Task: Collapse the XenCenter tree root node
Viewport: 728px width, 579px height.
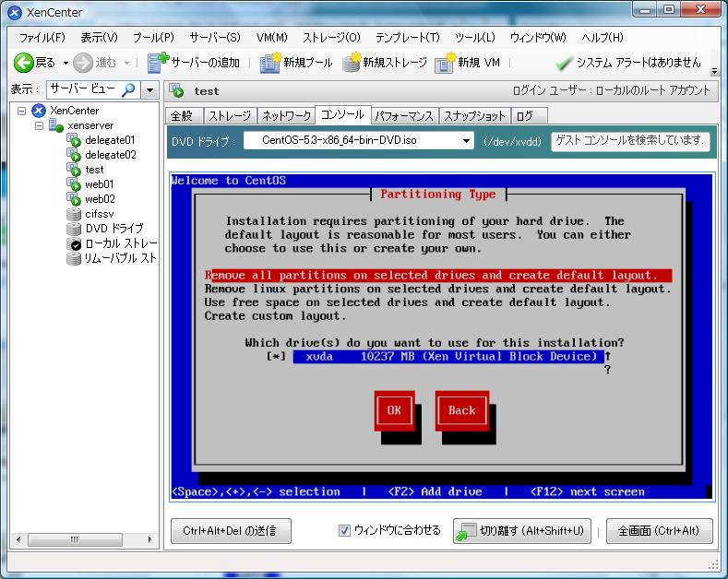Action: (21, 111)
